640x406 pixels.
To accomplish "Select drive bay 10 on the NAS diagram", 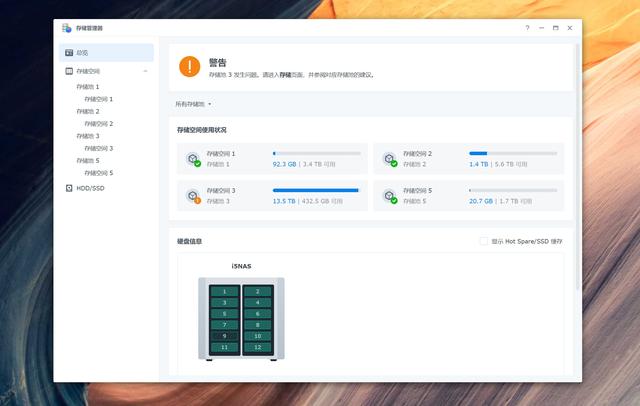I will pos(258,336).
